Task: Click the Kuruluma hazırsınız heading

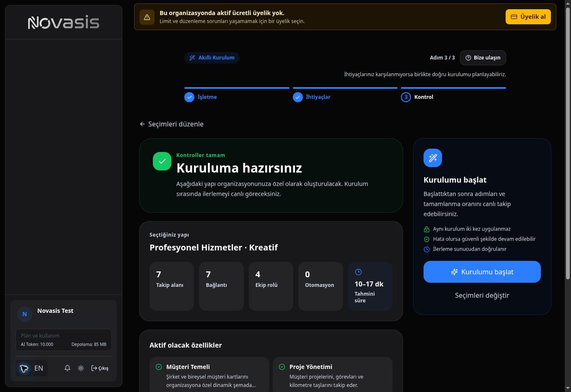Action: click(239, 168)
